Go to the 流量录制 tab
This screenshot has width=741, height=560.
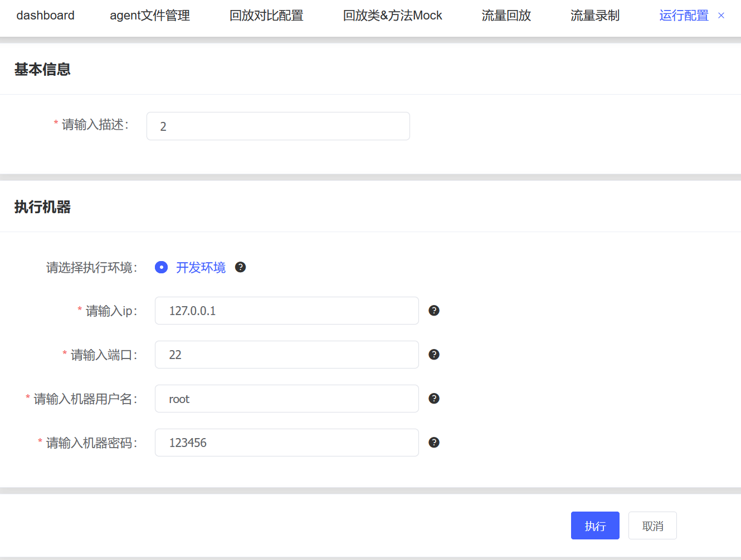point(594,16)
